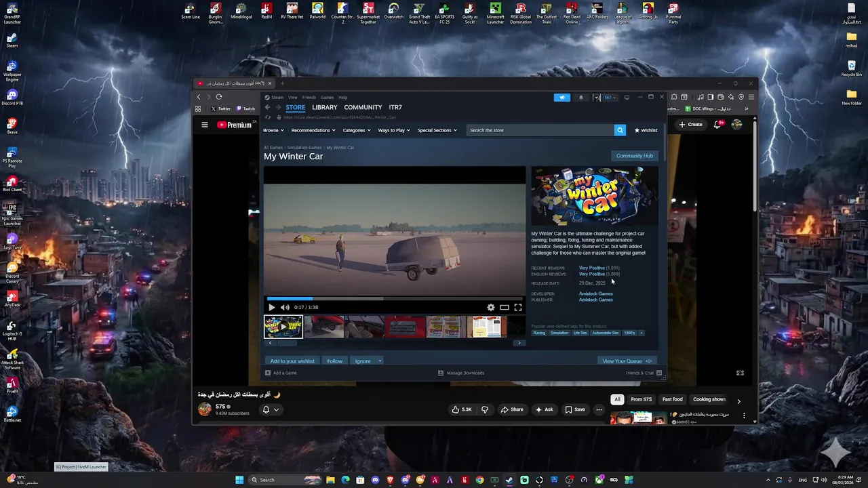Open the Friends menu in Steam
868x488 pixels.
click(x=309, y=97)
